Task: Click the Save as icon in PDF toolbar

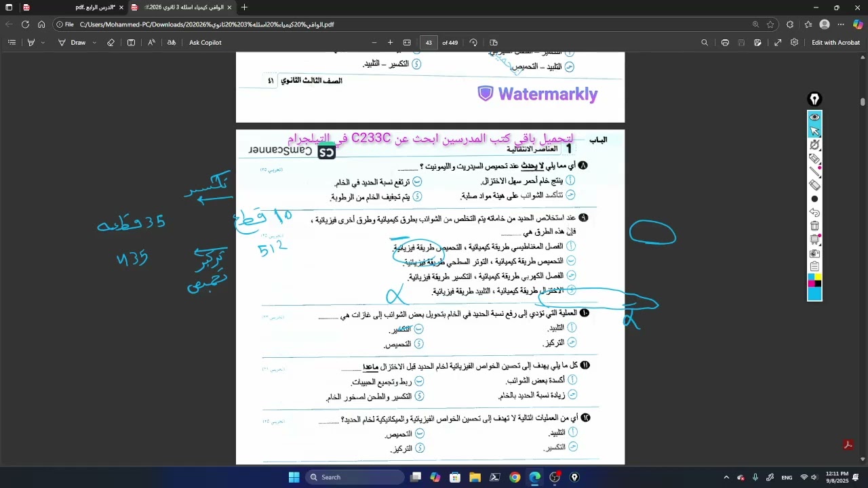Action: click(x=757, y=42)
